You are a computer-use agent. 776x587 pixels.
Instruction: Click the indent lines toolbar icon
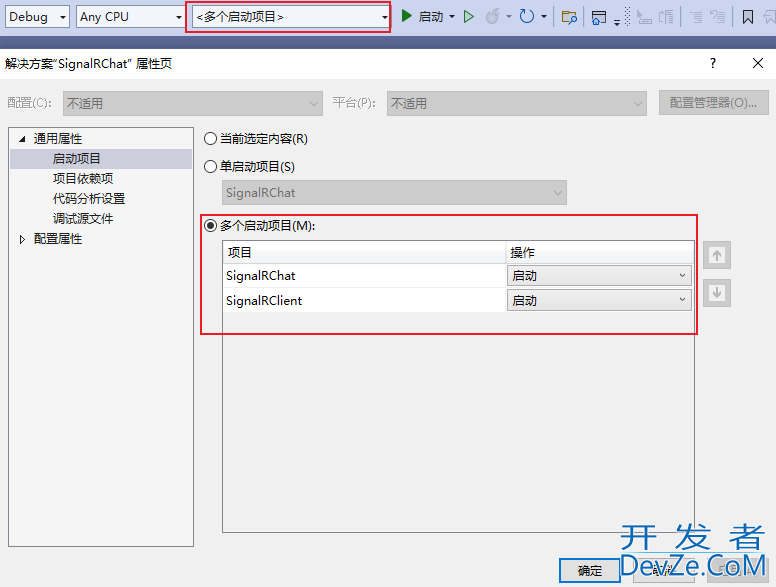coord(666,17)
